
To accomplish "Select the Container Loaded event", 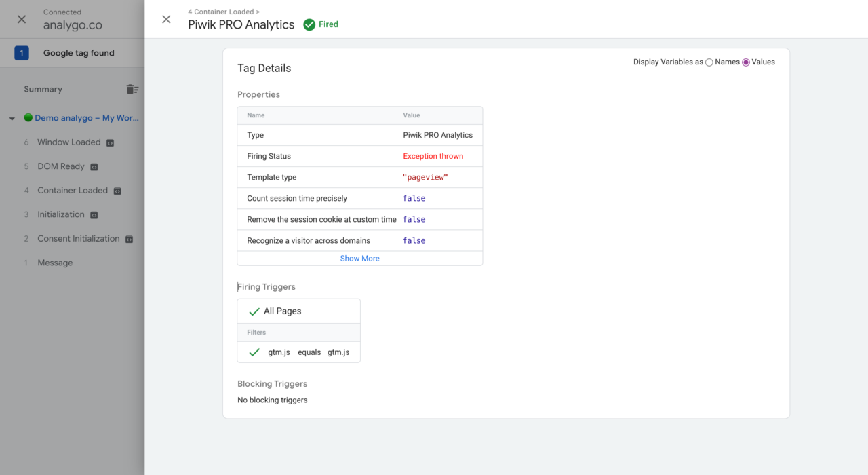I will pos(73,191).
